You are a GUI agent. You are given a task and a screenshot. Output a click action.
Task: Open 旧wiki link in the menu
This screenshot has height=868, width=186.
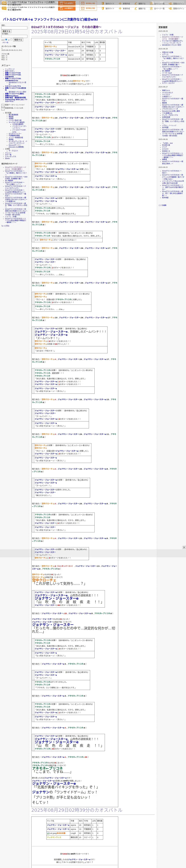click(7, 158)
